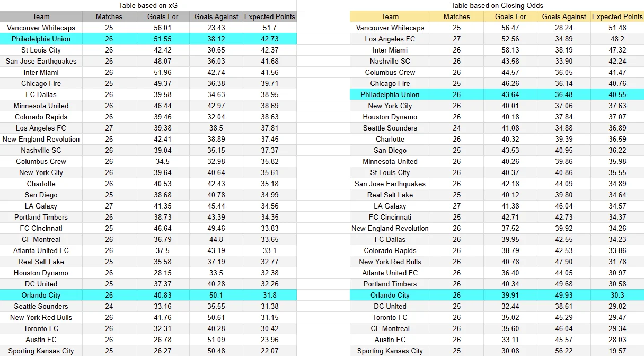Image resolution: width=644 pixels, height=356 pixels.
Task: Click highlighted Orlando City cell in Closing Odds table
Action: click(390, 295)
